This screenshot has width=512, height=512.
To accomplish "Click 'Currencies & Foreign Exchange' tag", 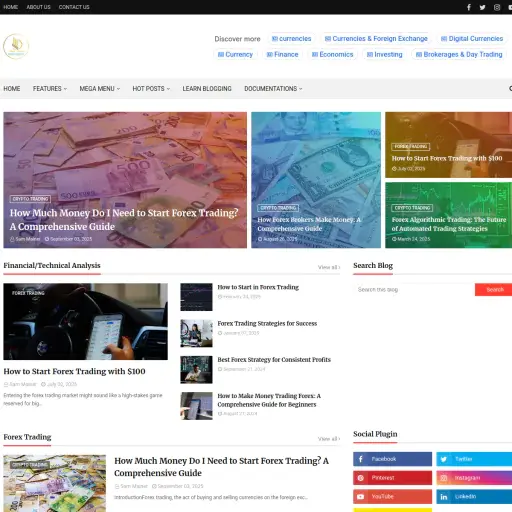I will [x=376, y=39].
